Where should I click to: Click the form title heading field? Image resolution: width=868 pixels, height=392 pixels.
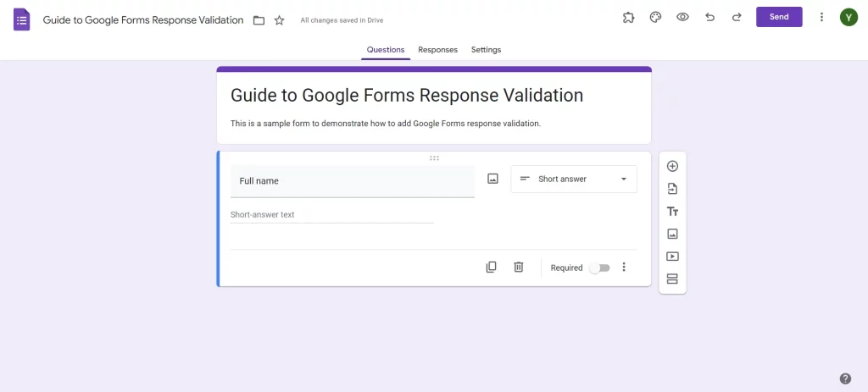point(407,95)
